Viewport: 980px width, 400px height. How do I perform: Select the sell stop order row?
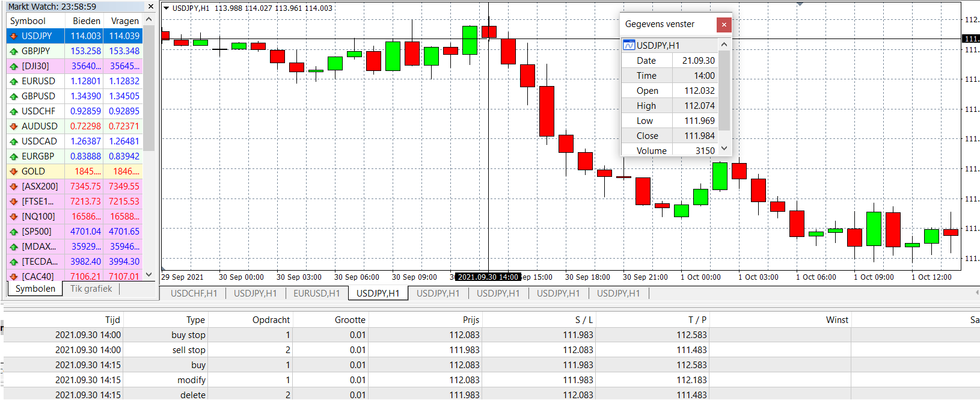point(492,350)
